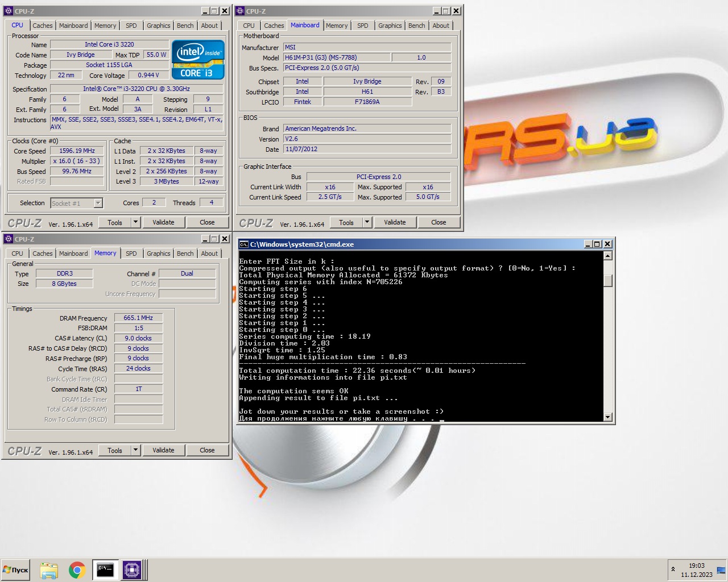Screen dimensions: 728x582
Task: Open About tab in CPU window
Action: pyautogui.click(x=209, y=26)
